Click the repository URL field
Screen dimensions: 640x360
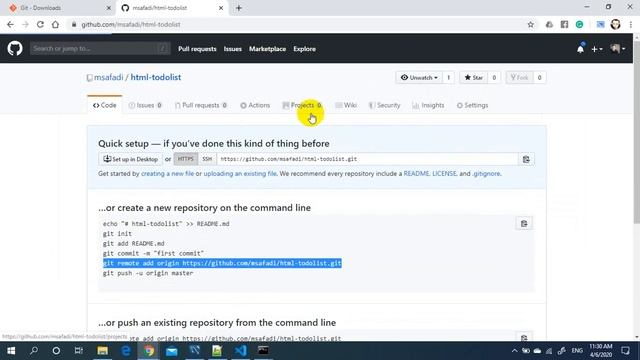click(367, 159)
